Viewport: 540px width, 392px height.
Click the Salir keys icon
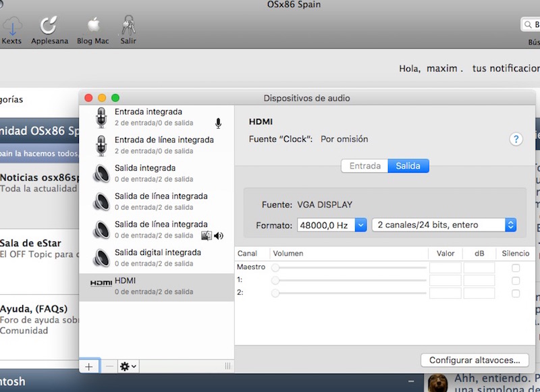128,25
